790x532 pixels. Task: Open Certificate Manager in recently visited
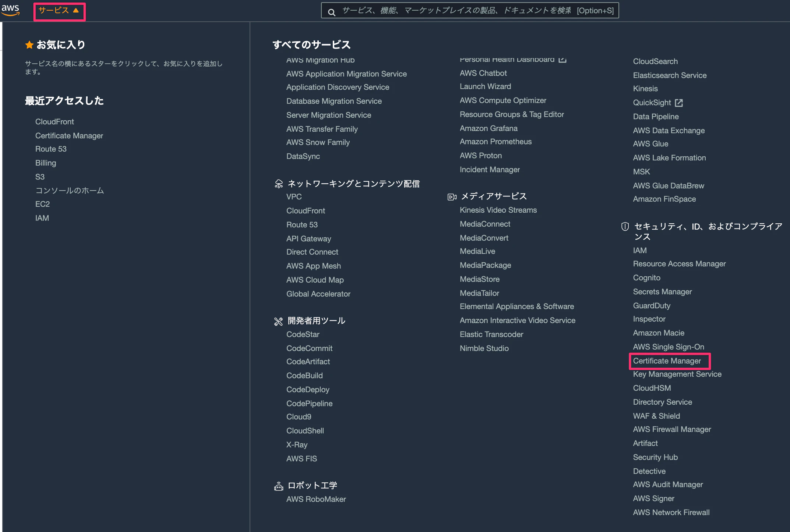coord(69,136)
